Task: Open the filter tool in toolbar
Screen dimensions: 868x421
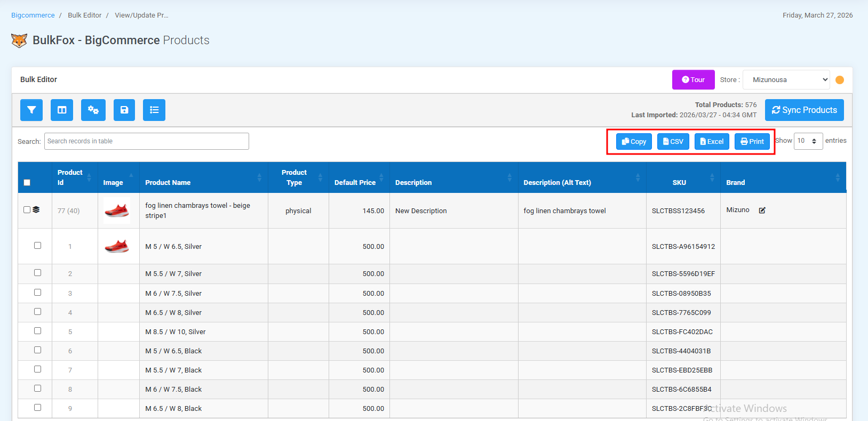Action: pyautogui.click(x=31, y=110)
